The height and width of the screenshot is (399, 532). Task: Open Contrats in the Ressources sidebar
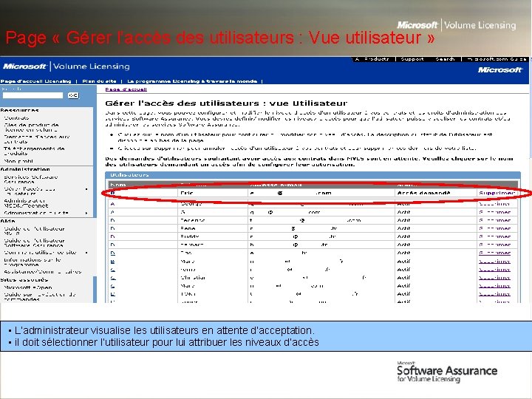click(16, 118)
